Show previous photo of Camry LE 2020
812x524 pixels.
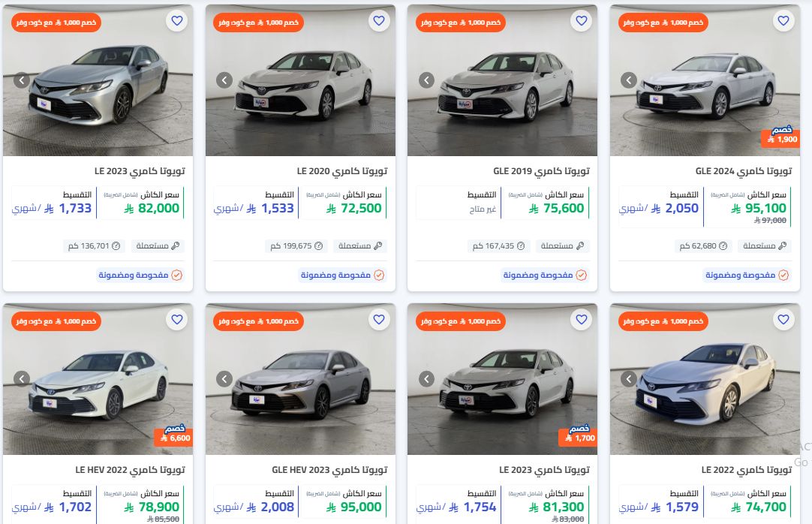coord(224,80)
